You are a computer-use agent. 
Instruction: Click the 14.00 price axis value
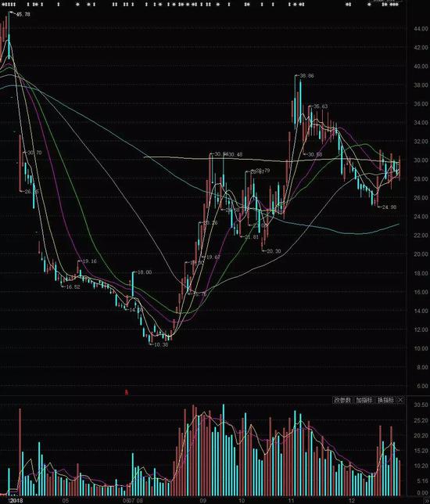point(421,311)
